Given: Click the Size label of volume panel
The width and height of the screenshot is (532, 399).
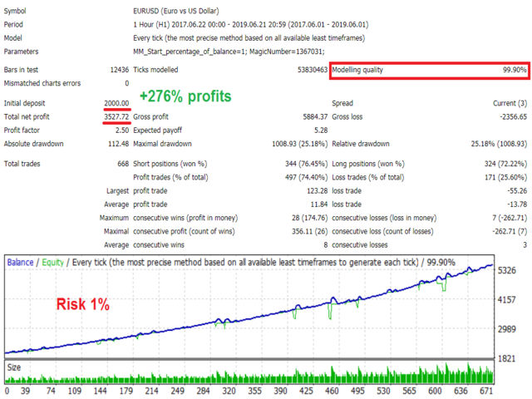Looking at the screenshot, I should [15, 366].
